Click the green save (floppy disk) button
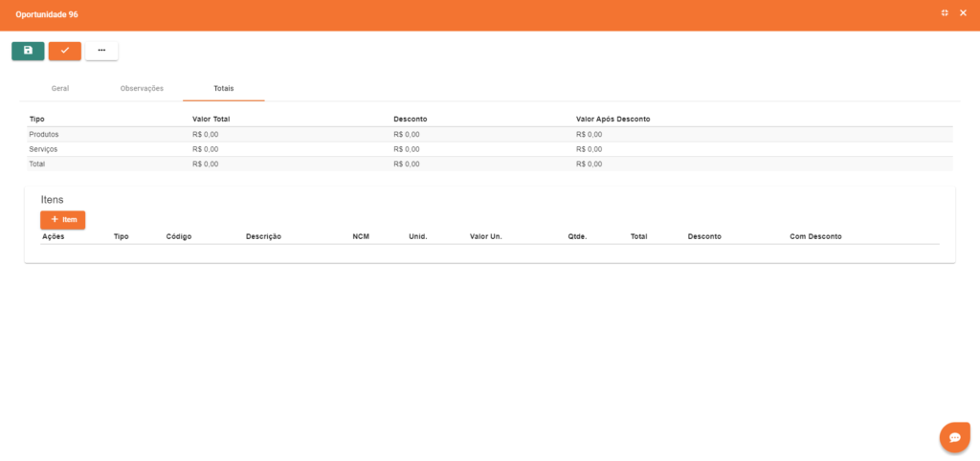This screenshot has height=461, width=980. point(28,51)
